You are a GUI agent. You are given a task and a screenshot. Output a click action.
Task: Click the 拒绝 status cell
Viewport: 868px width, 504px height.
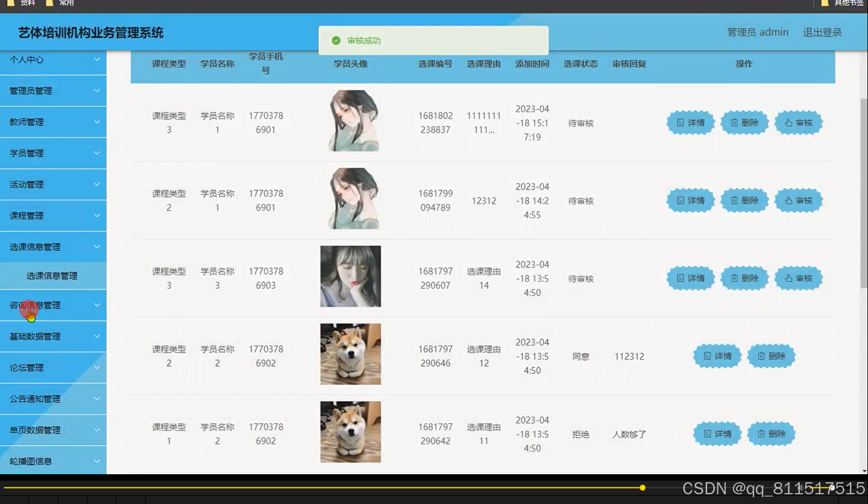(x=581, y=434)
